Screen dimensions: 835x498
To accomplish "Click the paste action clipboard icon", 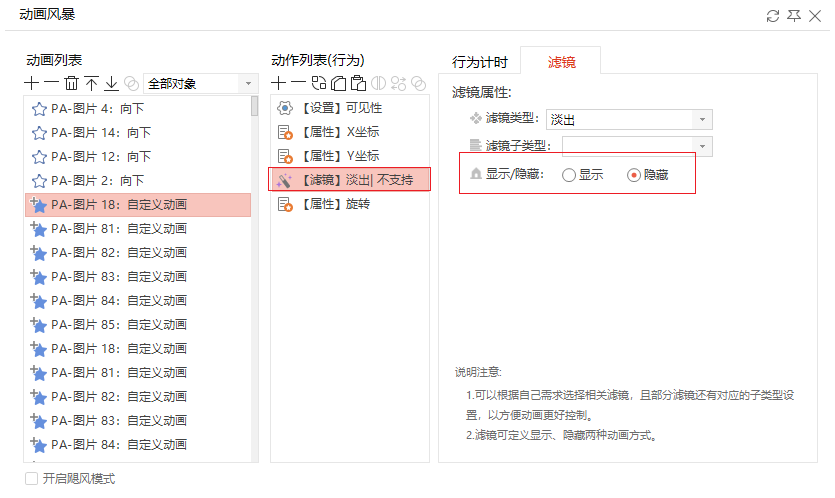I will coord(358,83).
